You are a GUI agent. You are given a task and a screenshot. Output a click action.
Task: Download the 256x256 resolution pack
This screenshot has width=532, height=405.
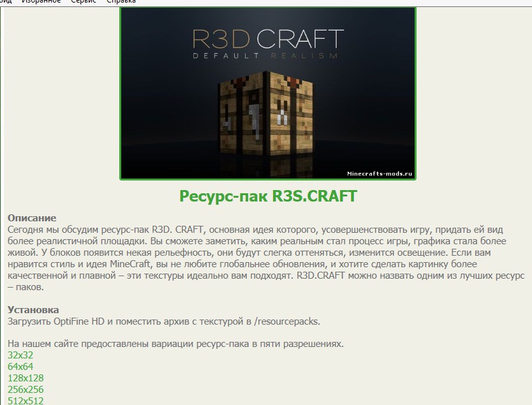coord(26,390)
